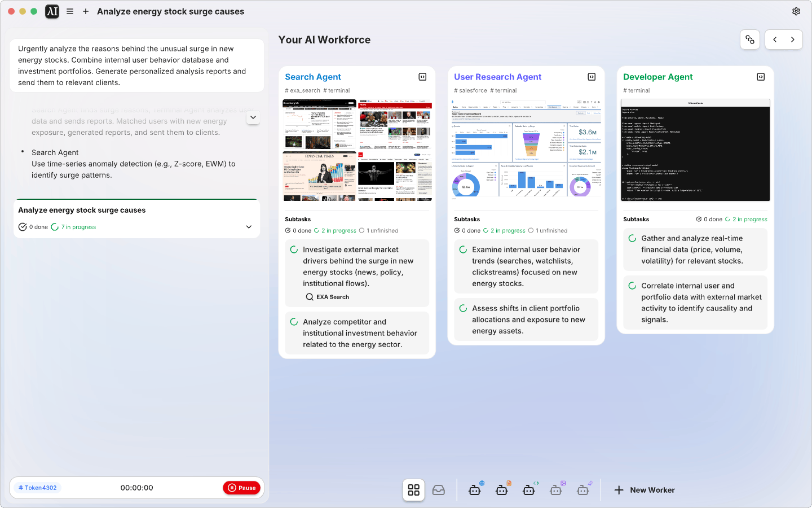
Task: Open the hamburger menu at top left
Action: click(70, 11)
